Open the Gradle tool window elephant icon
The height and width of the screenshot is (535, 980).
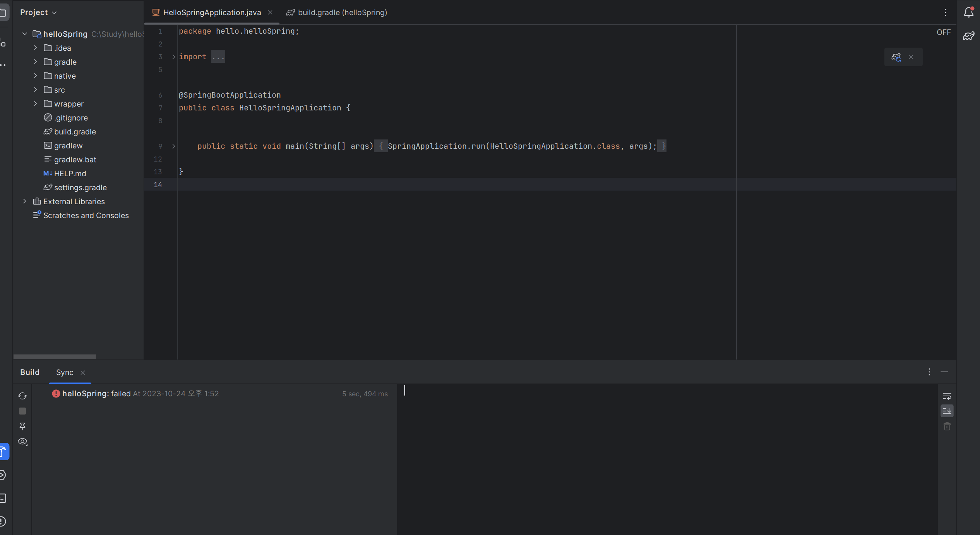coord(968,36)
